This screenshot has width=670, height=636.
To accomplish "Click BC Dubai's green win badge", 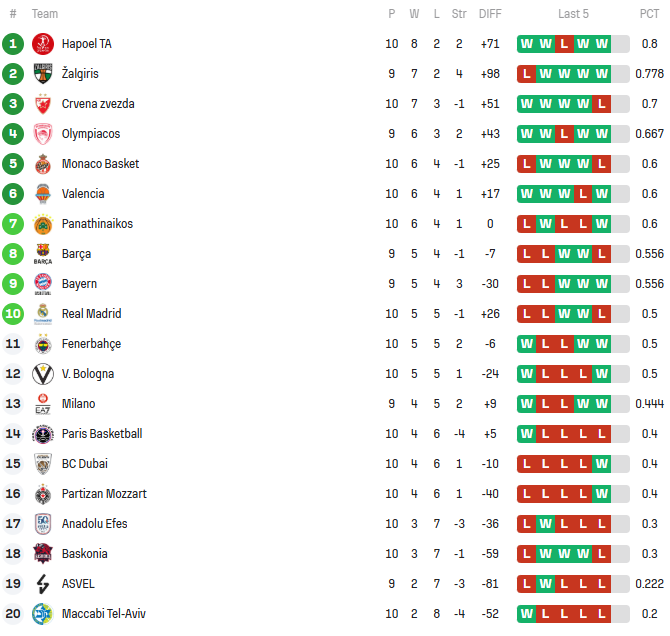I will click(x=601, y=464).
